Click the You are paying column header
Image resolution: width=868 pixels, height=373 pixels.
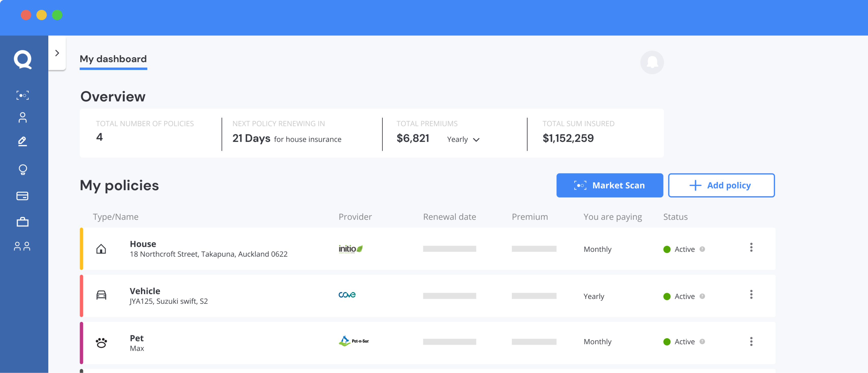click(613, 217)
